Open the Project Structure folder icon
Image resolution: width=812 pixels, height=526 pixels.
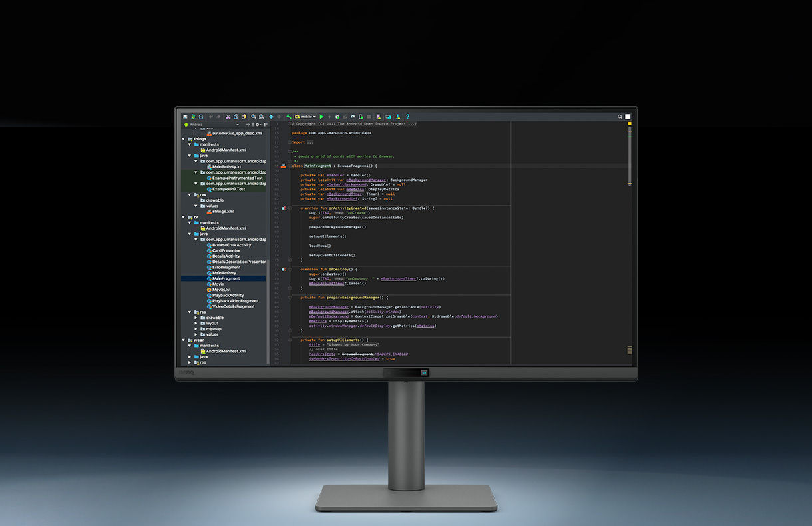point(388,117)
